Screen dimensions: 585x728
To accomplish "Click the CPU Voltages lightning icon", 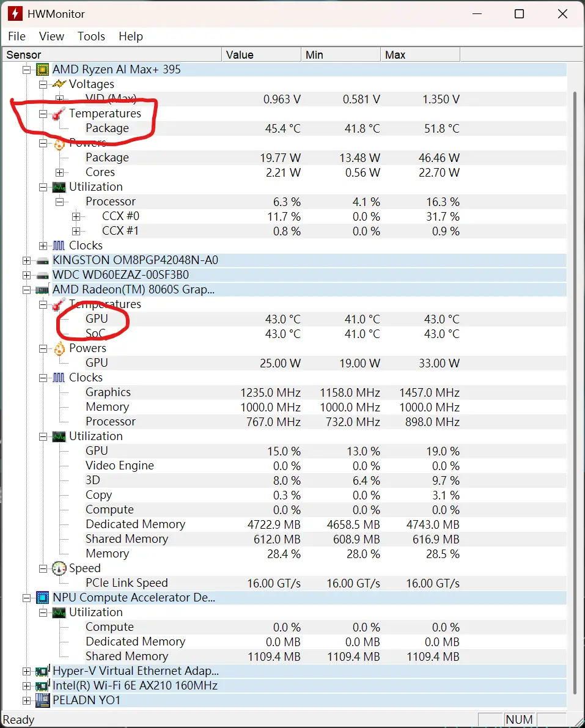I will [x=59, y=84].
